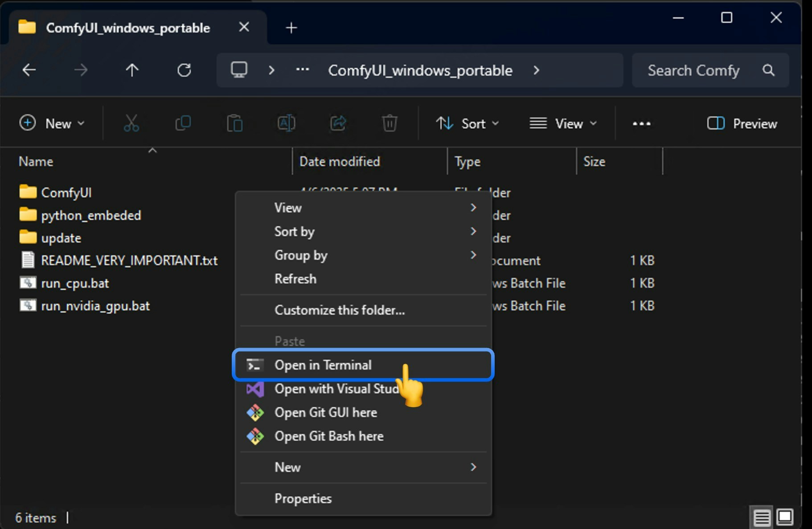Select the ComfyUI_windows_portable tab
The width and height of the screenshot is (812, 529).
(x=138, y=28)
